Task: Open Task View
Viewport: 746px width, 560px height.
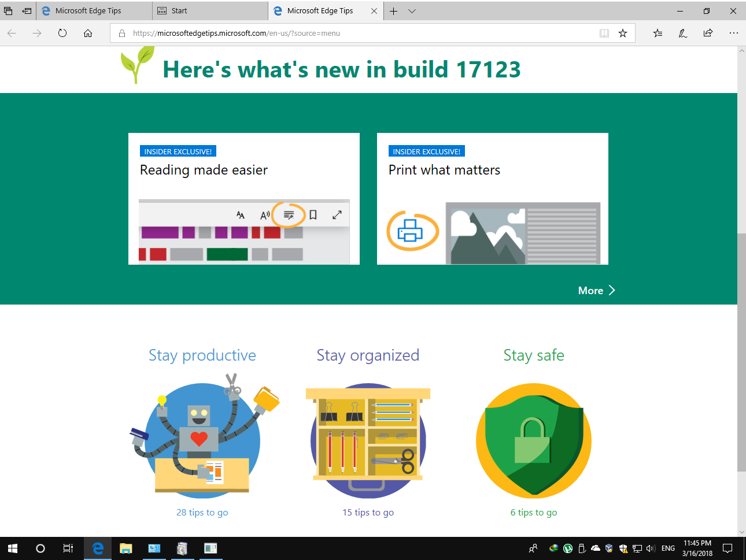Action: pyautogui.click(x=68, y=548)
